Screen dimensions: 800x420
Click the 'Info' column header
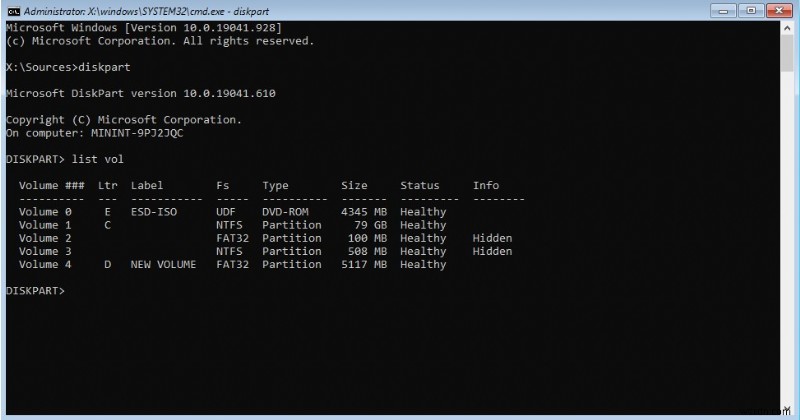pos(486,185)
